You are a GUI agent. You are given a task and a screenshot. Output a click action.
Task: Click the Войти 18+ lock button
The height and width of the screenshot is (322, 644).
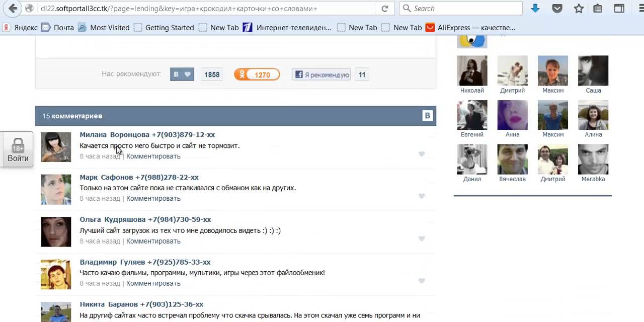(x=18, y=149)
